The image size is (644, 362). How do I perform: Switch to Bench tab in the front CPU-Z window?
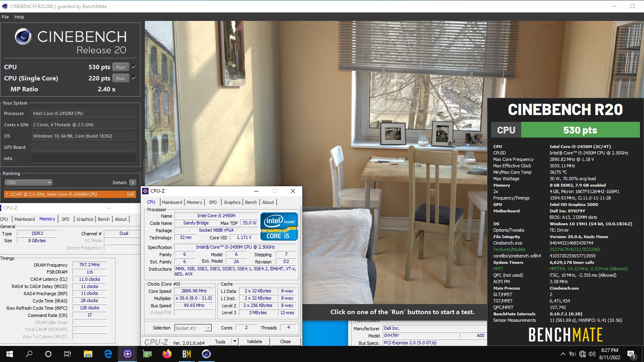[x=251, y=202]
